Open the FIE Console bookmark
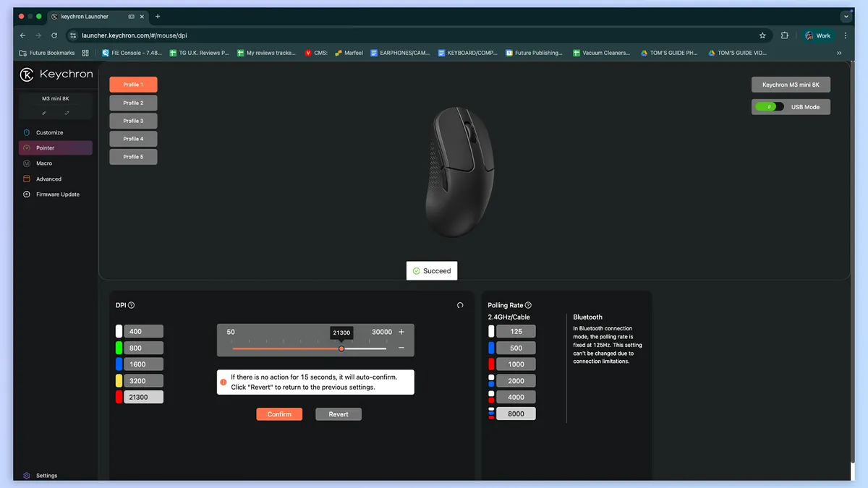Screen dimensions: 868x488 pyautogui.click(x=132, y=53)
